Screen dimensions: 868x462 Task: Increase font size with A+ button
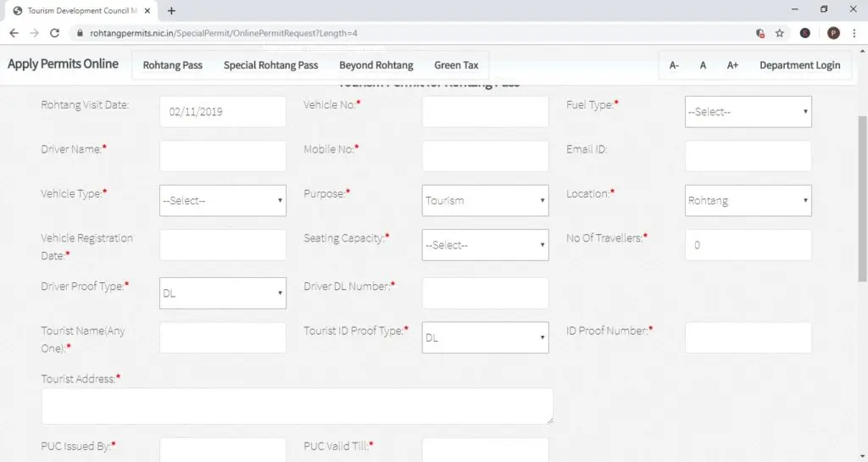732,65
